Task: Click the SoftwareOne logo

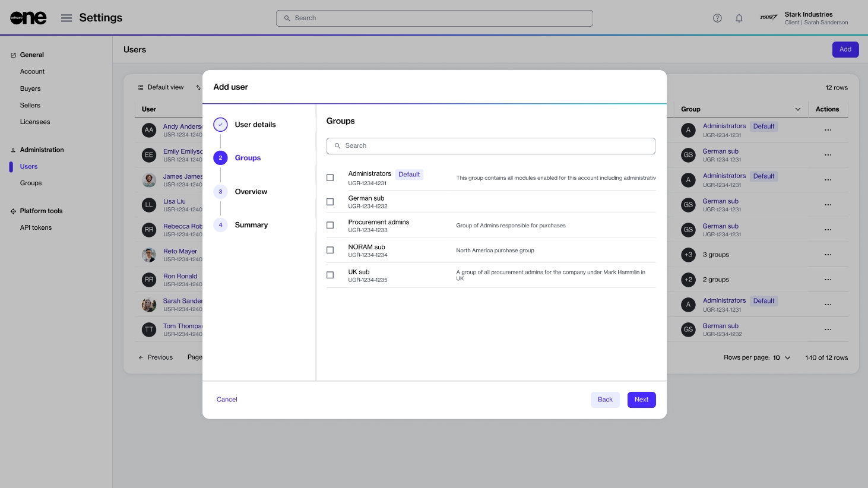Action: click(x=28, y=18)
